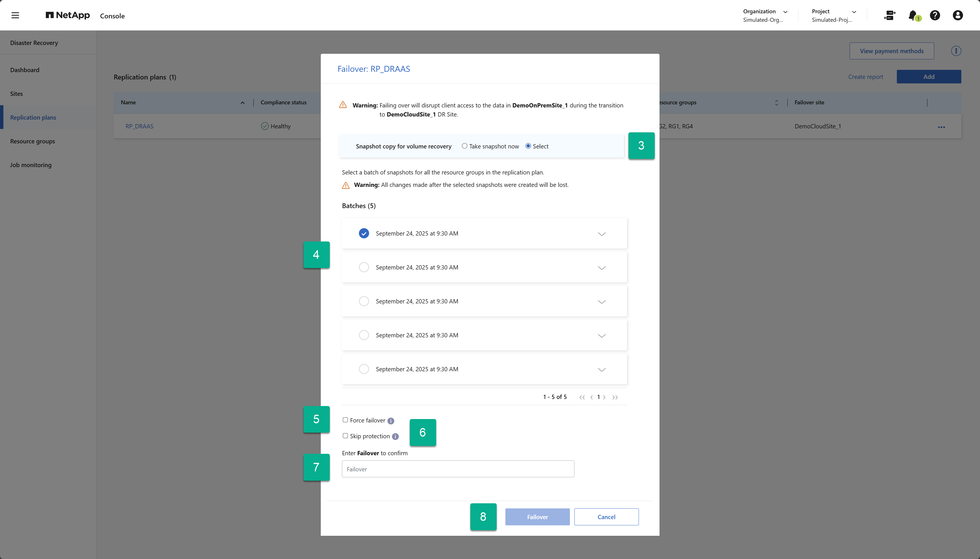Expand the last snapshot batch chevron

[x=601, y=369]
